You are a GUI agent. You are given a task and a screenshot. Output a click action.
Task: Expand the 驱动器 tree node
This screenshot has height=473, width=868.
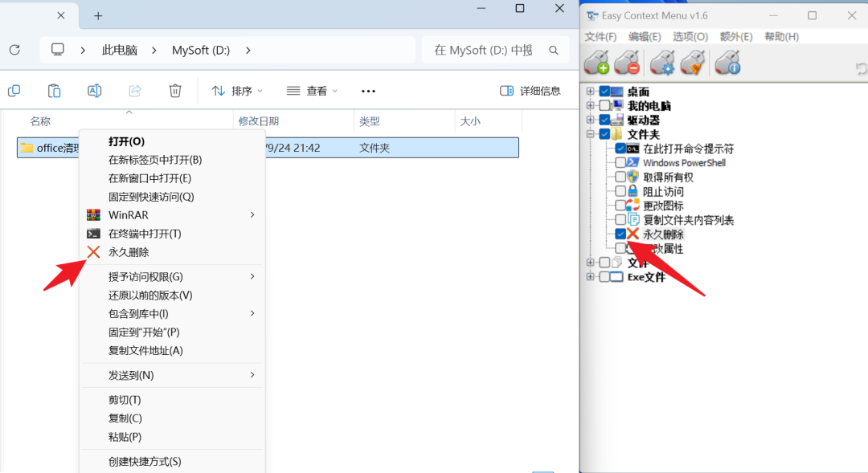(x=590, y=120)
